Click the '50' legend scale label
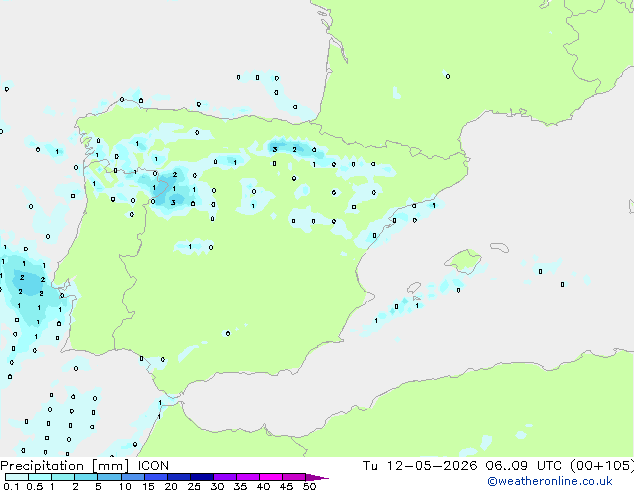634x490 pixels. [x=309, y=486]
